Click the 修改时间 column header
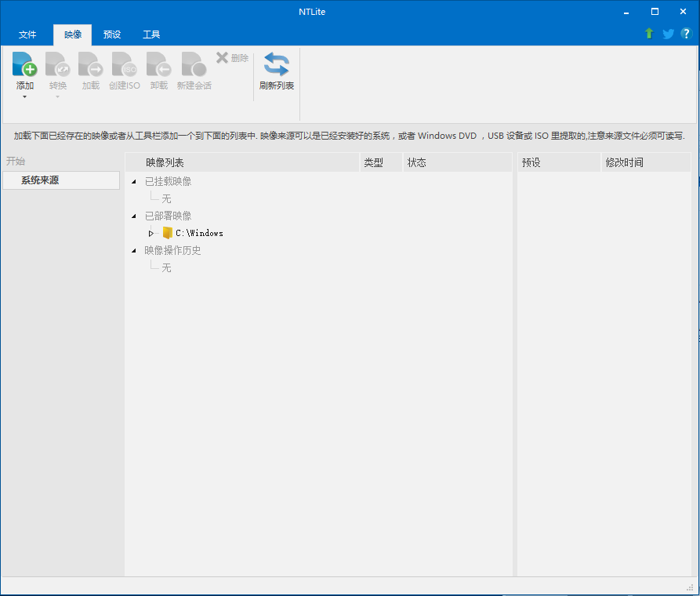The image size is (700, 596). pyautogui.click(x=647, y=162)
